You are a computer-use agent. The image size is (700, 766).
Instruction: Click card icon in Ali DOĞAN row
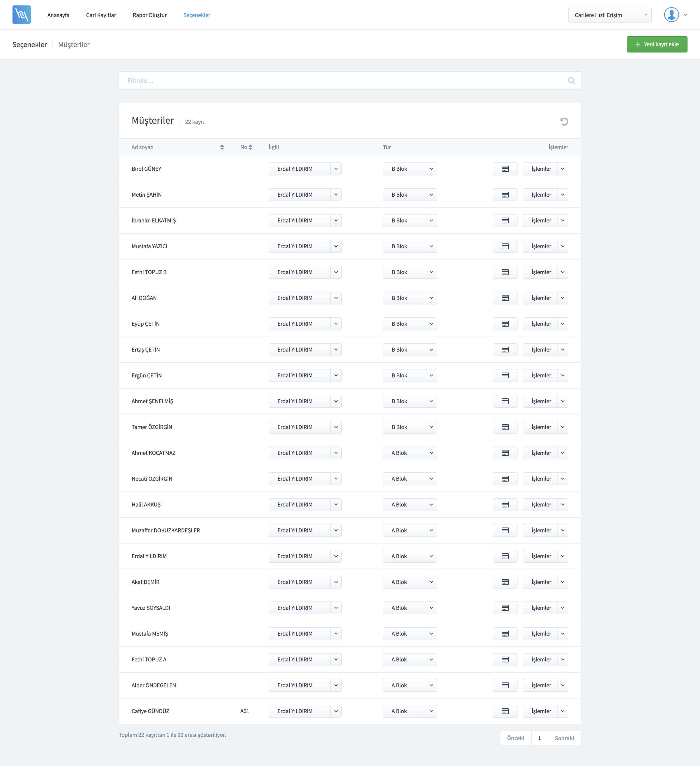[x=505, y=298]
